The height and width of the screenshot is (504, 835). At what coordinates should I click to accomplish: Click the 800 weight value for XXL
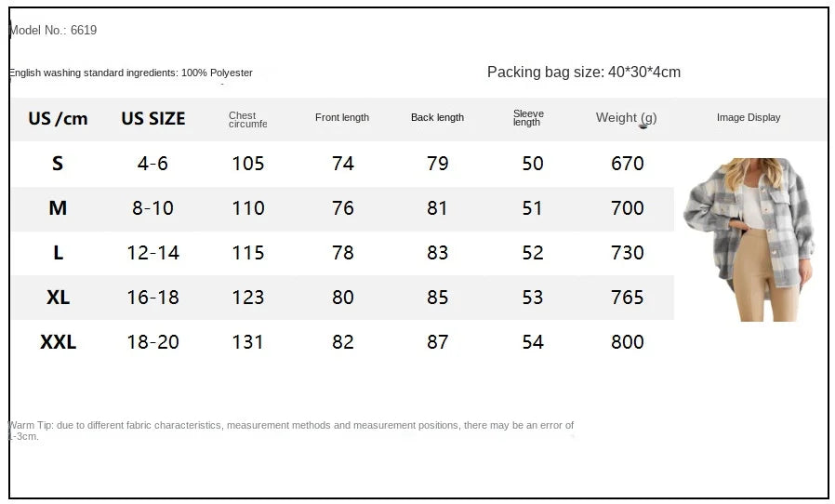(628, 342)
